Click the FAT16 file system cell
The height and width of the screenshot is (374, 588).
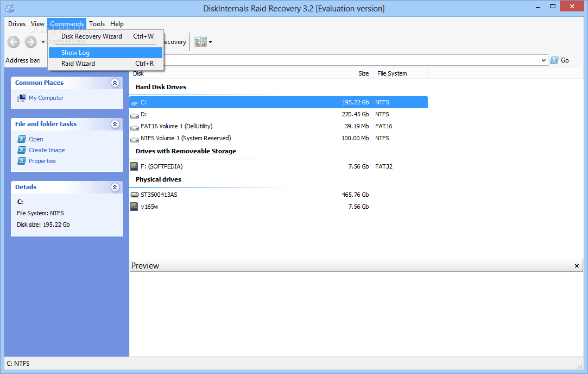point(384,126)
